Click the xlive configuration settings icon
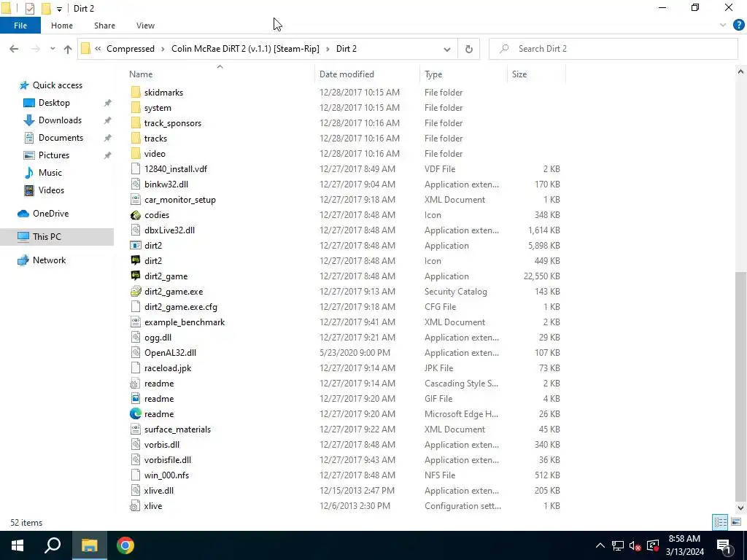Screen dimensions: 747x560 tap(136, 506)
